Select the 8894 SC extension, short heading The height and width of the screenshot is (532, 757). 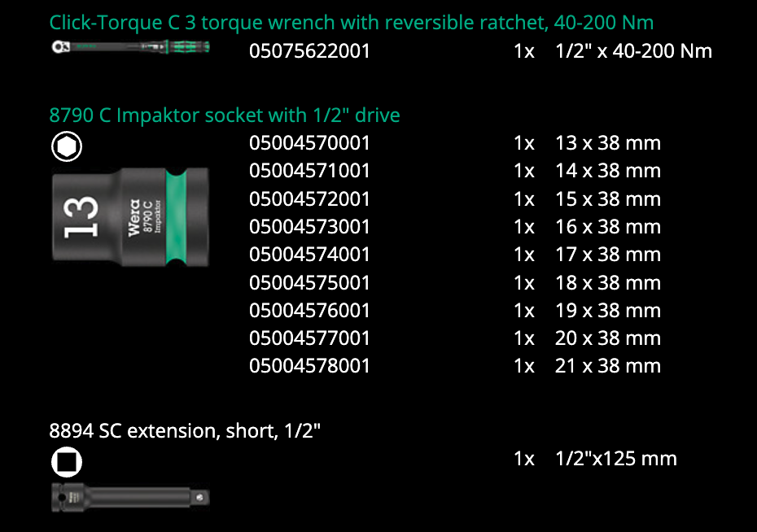tap(185, 430)
